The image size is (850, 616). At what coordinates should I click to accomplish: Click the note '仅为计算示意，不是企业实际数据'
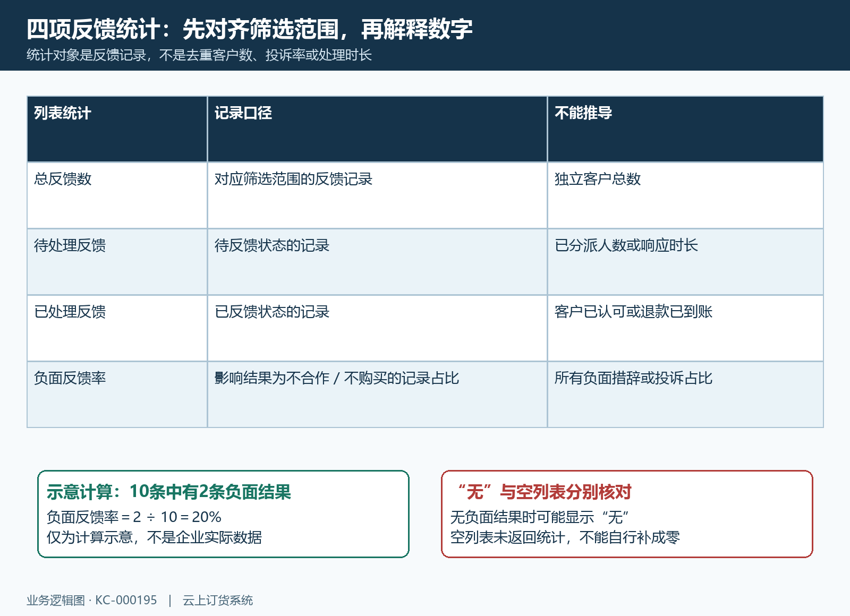click(154, 537)
